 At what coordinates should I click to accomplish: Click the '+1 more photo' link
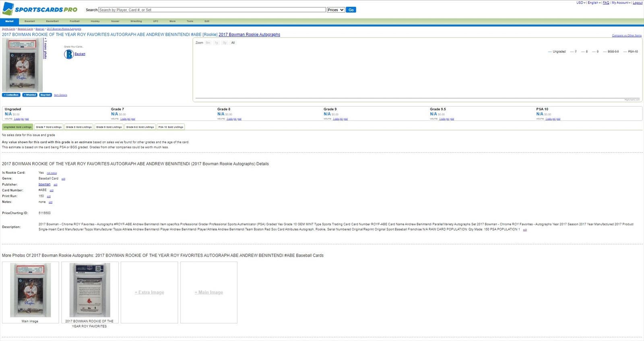click(45, 49)
